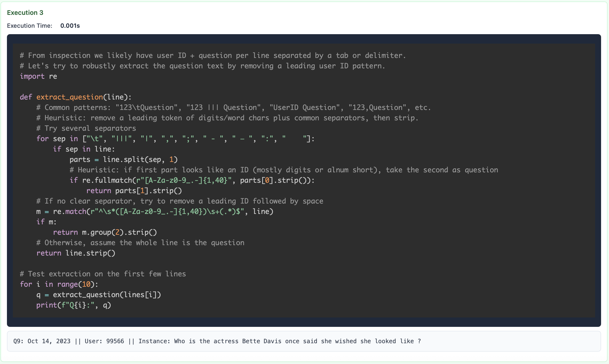Click the 'return m.group(2).strip()' line
The width and height of the screenshot is (609, 364).
click(x=105, y=232)
